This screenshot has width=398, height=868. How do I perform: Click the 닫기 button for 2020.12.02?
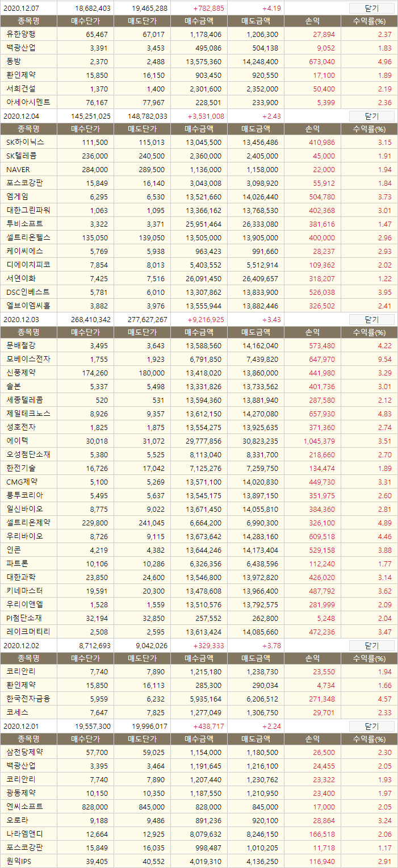371,645
